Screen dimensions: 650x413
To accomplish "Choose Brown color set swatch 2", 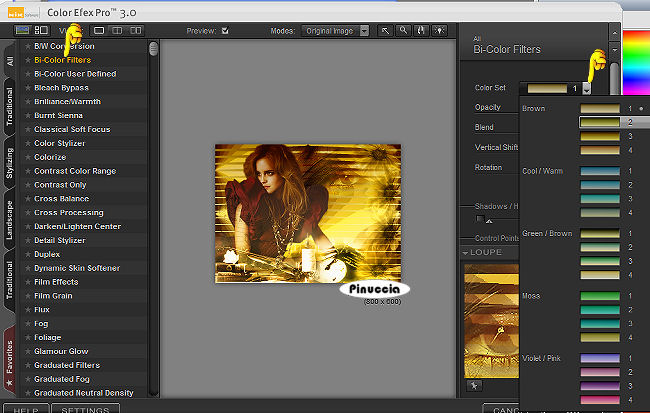I will click(x=600, y=122).
